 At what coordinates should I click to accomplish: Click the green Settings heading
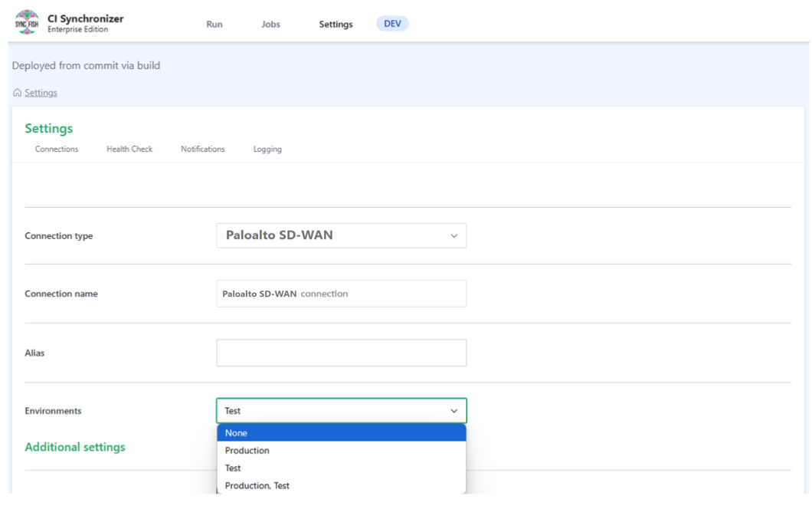(x=49, y=128)
